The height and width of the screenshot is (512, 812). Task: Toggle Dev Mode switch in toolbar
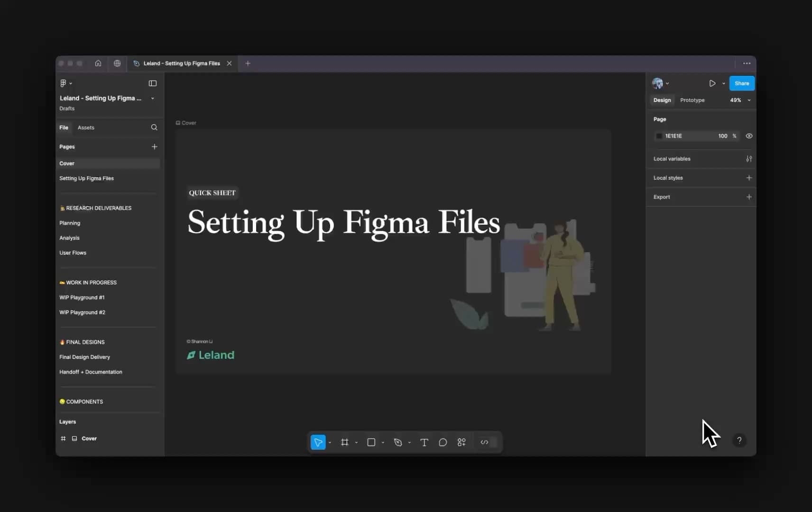[488, 442]
